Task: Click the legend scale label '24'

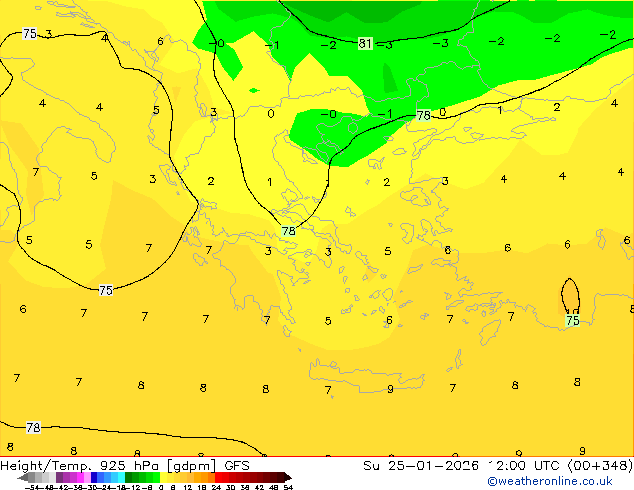Action: click(216, 488)
